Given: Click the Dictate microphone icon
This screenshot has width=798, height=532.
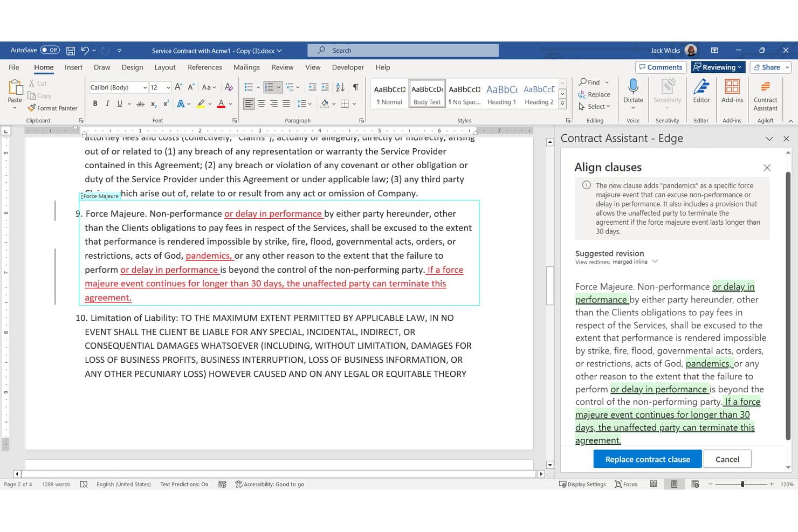Looking at the screenshot, I should point(633,86).
